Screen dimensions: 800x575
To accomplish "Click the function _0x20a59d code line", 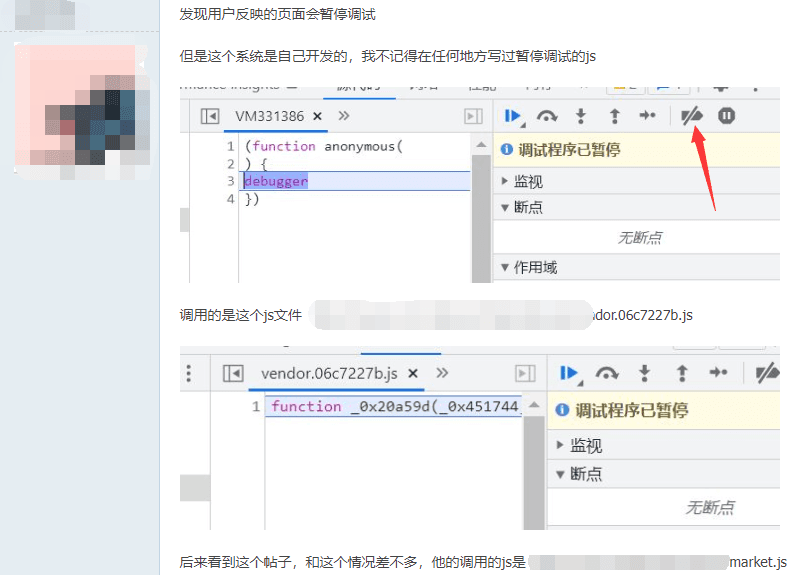I will pos(394,406).
